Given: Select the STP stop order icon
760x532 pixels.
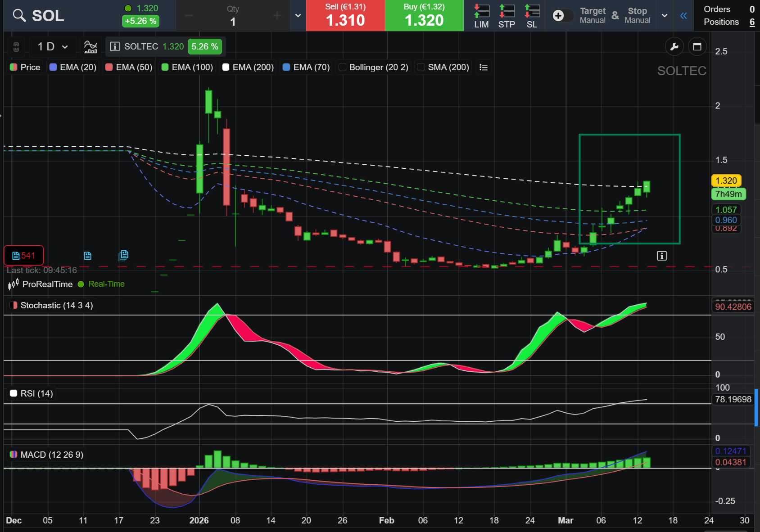Looking at the screenshot, I should pos(507,16).
